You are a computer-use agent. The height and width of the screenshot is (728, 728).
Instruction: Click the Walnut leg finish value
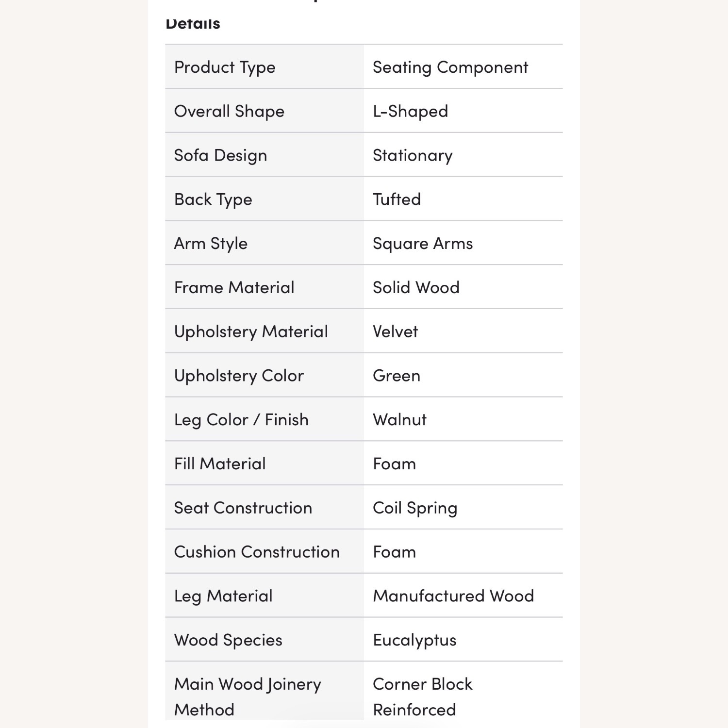click(x=399, y=420)
